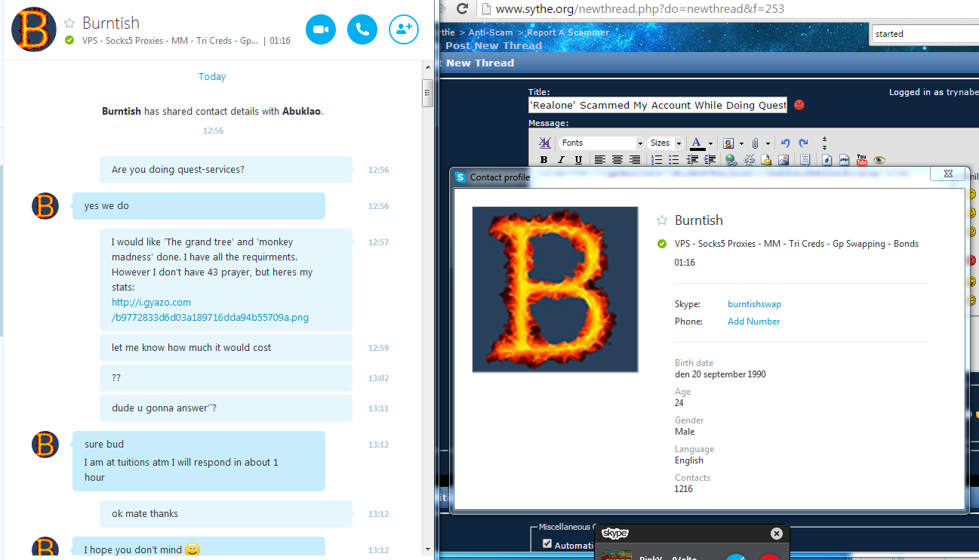The image size is (979, 560).
Task: Start a video call with Burntish
Action: pos(321,29)
